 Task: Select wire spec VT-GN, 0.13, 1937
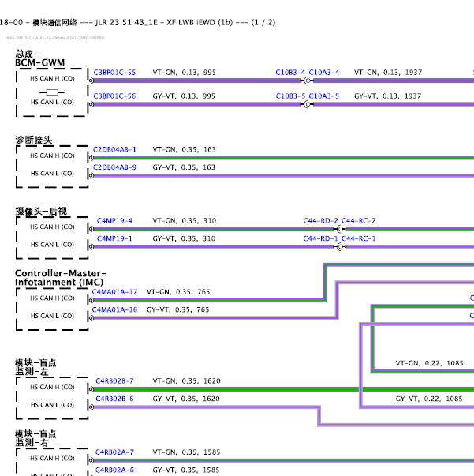point(388,73)
